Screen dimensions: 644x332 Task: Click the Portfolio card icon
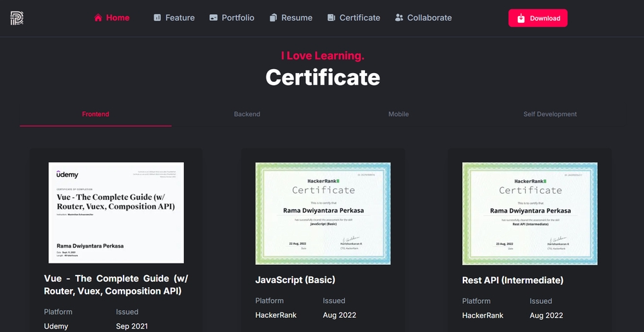(213, 17)
